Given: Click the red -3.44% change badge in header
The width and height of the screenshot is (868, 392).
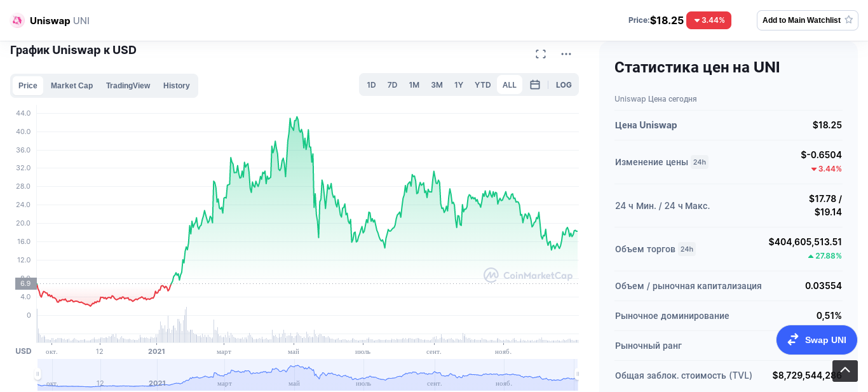Looking at the screenshot, I should (709, 20).
